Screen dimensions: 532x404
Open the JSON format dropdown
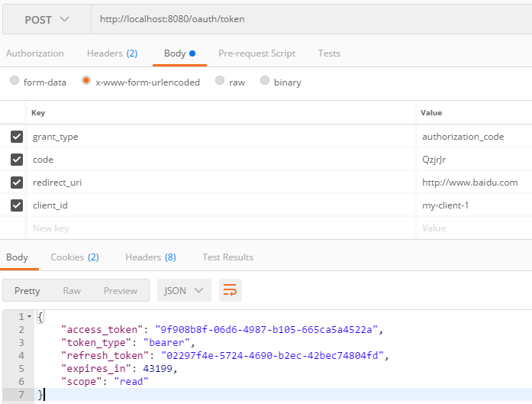184,290
